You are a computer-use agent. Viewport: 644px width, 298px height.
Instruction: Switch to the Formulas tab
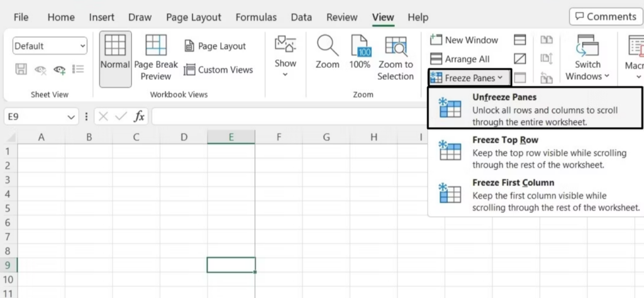point(256,17)
